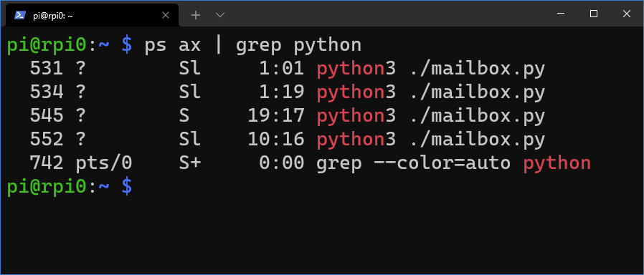Click 'pts/0' terminal name text
This screenshot has width=644, height=275.
[x=104, y=163]
